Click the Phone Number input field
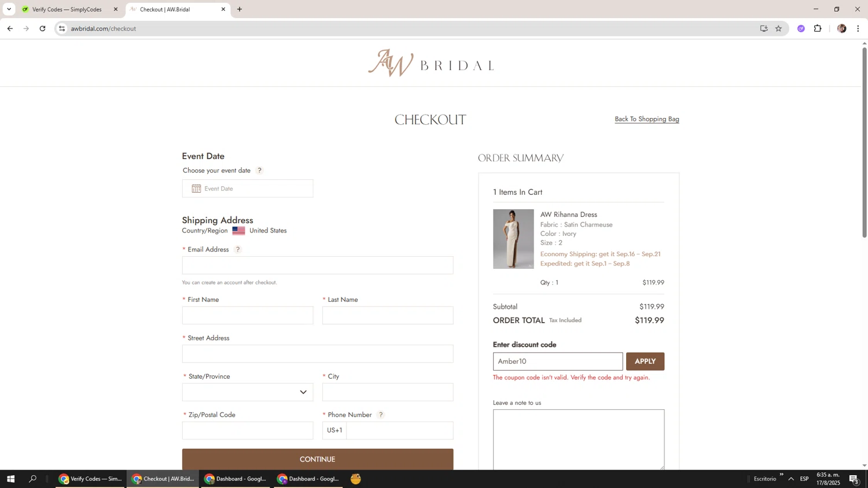The height and width of the screenshot is (488, 868). tap(400, 430)
